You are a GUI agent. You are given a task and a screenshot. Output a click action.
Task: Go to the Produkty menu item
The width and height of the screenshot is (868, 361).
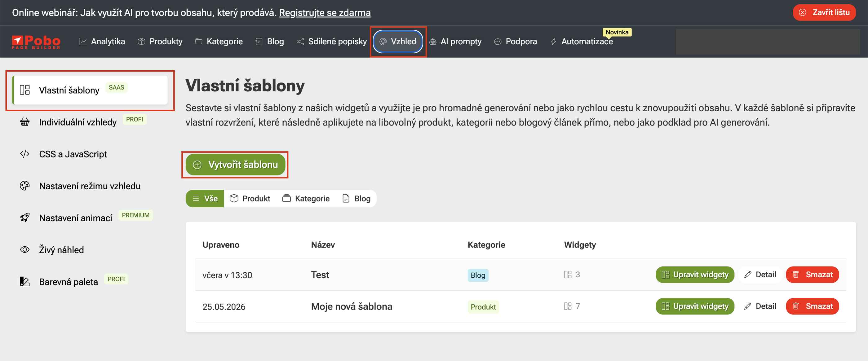pyautogui.click(x=160, y=42)
